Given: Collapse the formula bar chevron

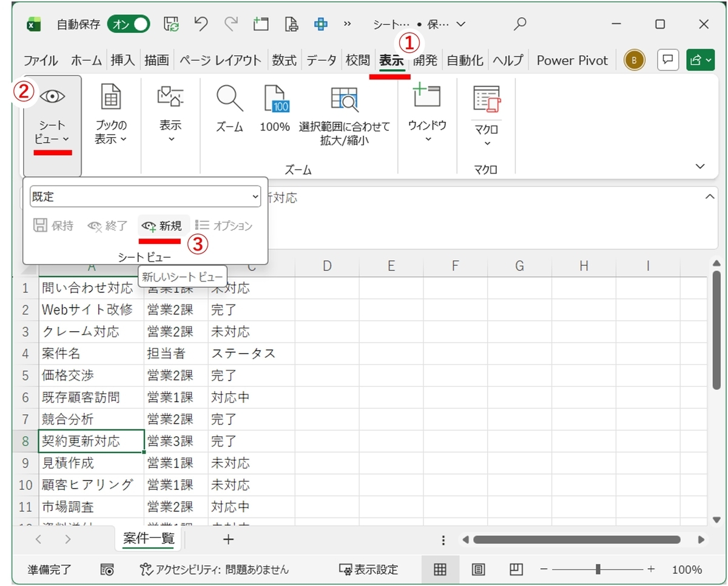Looking at the screenshot, I should (x=709, y=197).
